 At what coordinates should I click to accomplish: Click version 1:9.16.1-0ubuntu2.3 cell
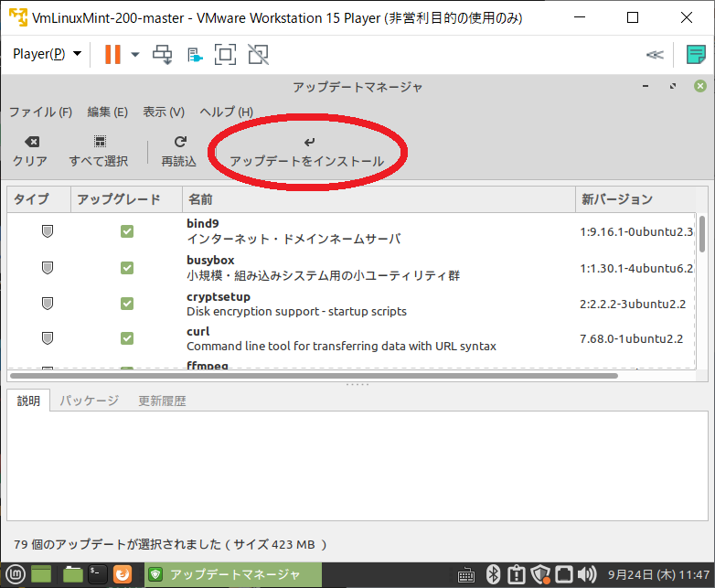(636, 231)
